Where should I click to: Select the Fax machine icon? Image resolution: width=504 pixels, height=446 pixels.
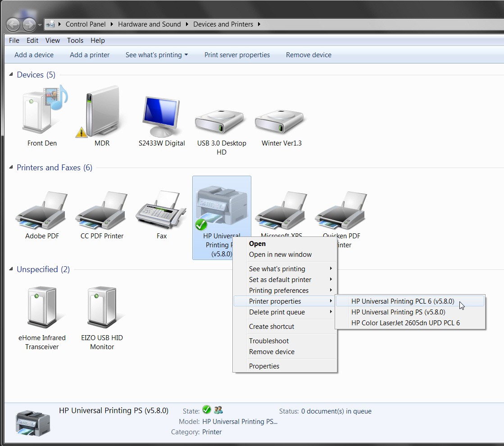tap(161, 209)
